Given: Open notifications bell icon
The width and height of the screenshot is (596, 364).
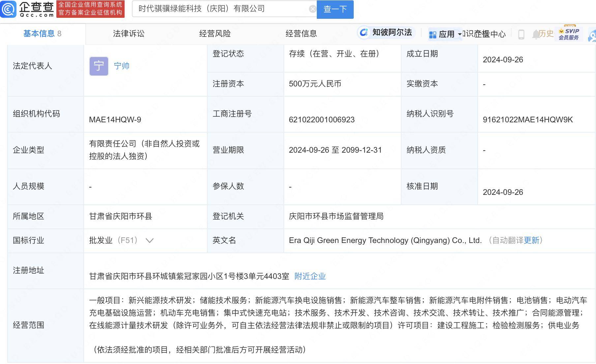Looking at the screenshot, I should click(x=536, y=34).
